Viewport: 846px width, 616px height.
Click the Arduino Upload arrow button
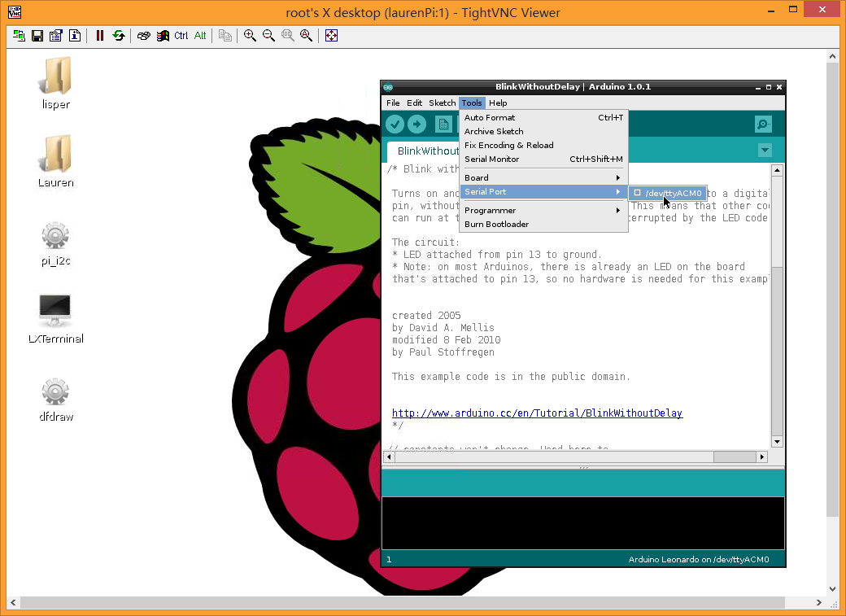point(416,125)
